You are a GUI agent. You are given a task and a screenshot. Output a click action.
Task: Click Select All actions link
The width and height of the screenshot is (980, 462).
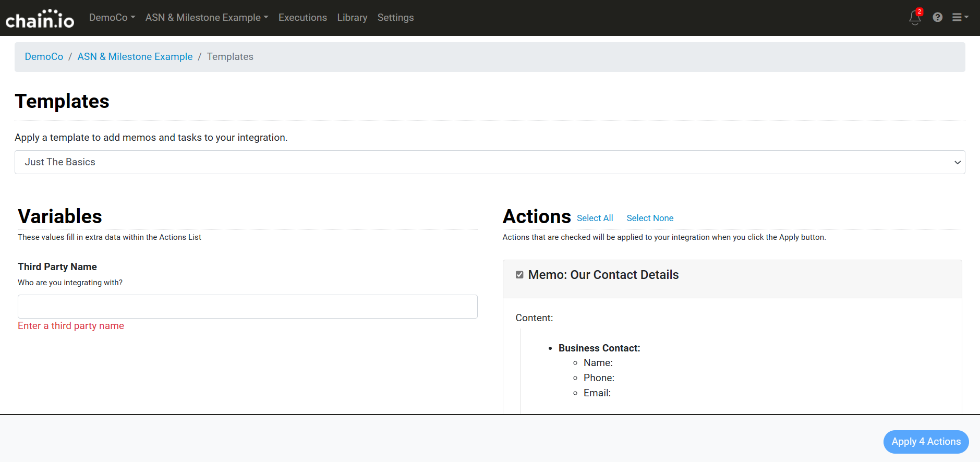click(595, 218)
